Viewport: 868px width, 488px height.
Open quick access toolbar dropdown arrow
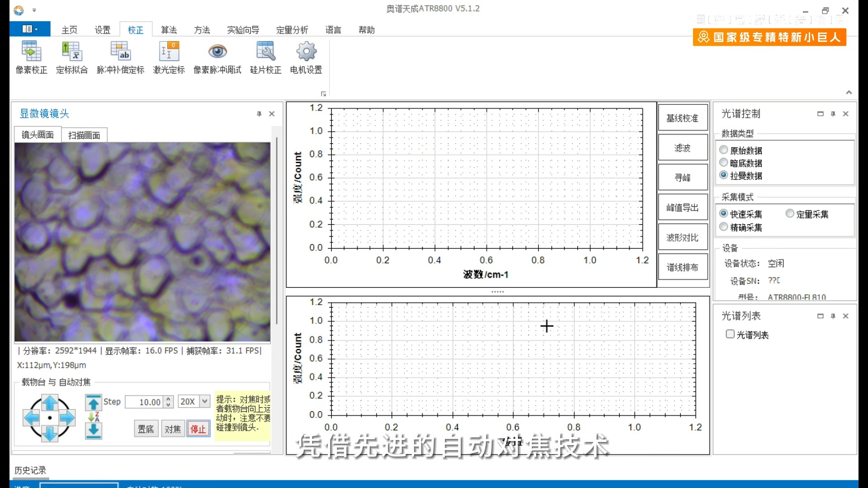(34, 9)
